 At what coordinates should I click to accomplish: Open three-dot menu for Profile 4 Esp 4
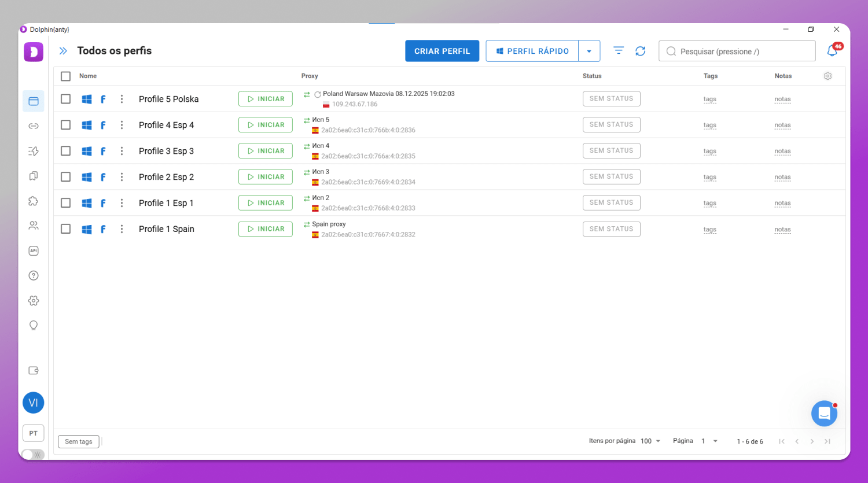click(x=122, y=125)
